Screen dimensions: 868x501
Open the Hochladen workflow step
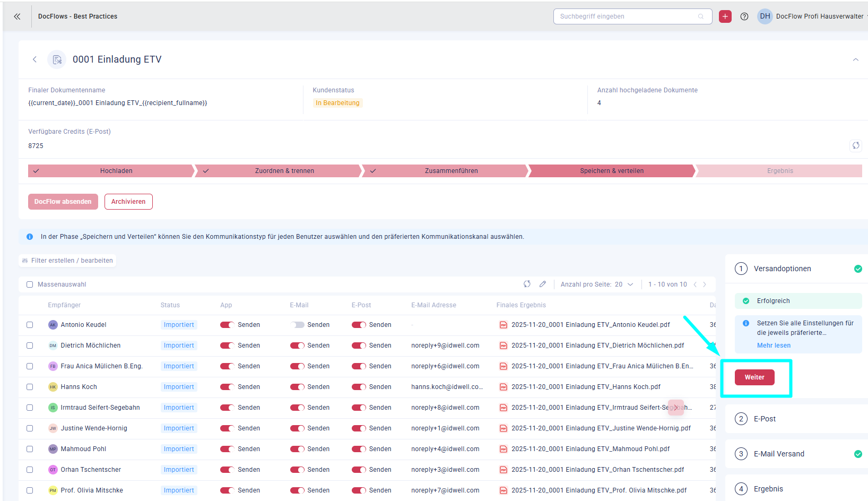(116, 171)
